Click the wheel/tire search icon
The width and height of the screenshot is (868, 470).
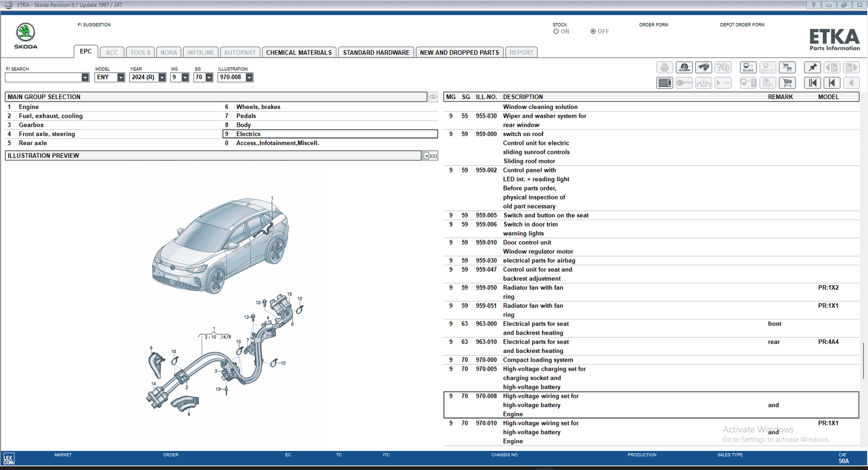click(684, 67)
